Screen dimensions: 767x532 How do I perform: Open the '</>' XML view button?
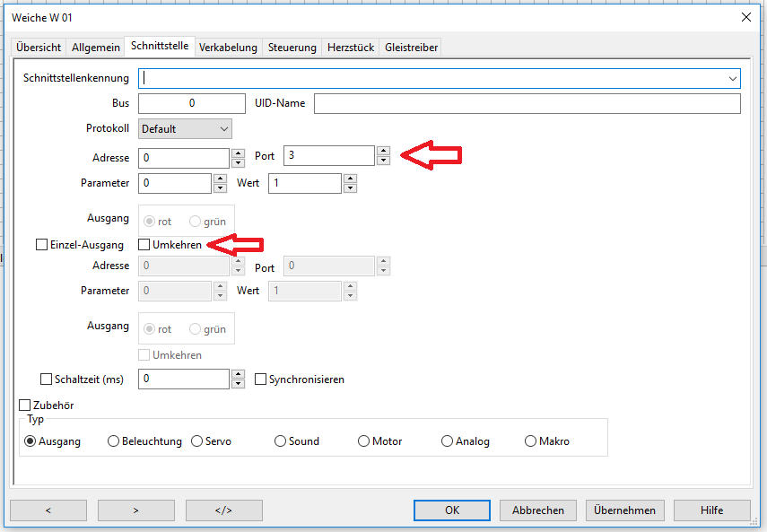tap(223, 510)
